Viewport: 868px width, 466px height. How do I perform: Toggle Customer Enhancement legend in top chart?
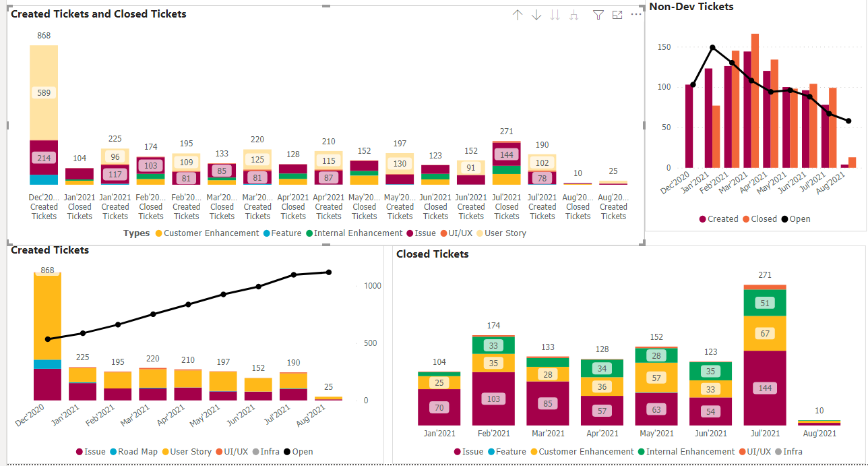(x=207, y=233)
